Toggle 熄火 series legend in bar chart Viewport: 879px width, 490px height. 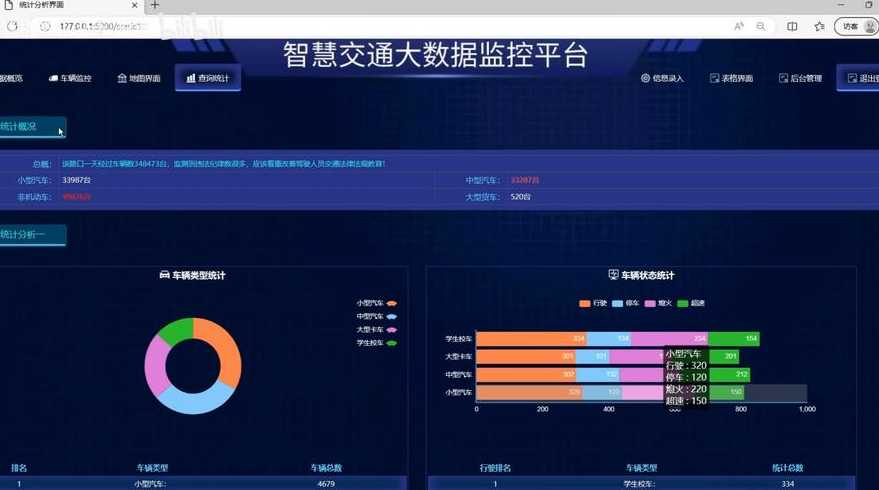coord(658,303)
